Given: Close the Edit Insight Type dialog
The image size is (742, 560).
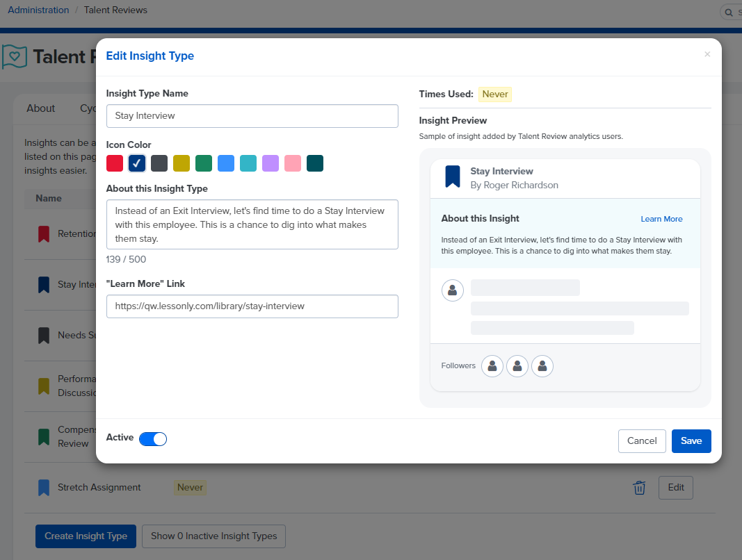Looking at the screenshot, I should click(707, 54).
